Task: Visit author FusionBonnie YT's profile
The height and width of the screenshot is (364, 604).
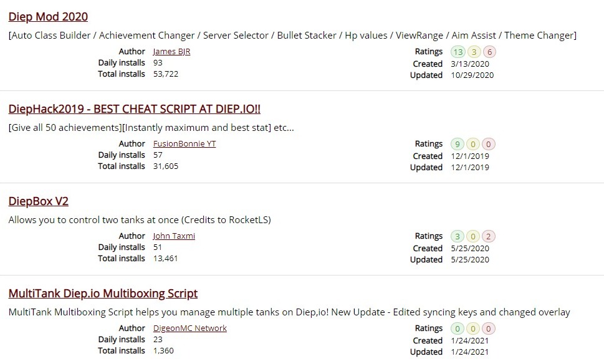Action: pos(185,144)
